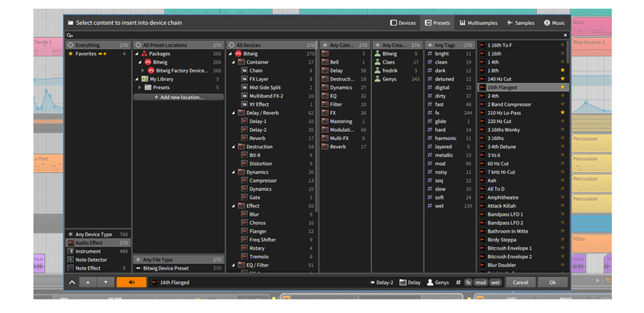Switch to the Devices tab
The image size is (644, 313).
click(x=402, y=23)
